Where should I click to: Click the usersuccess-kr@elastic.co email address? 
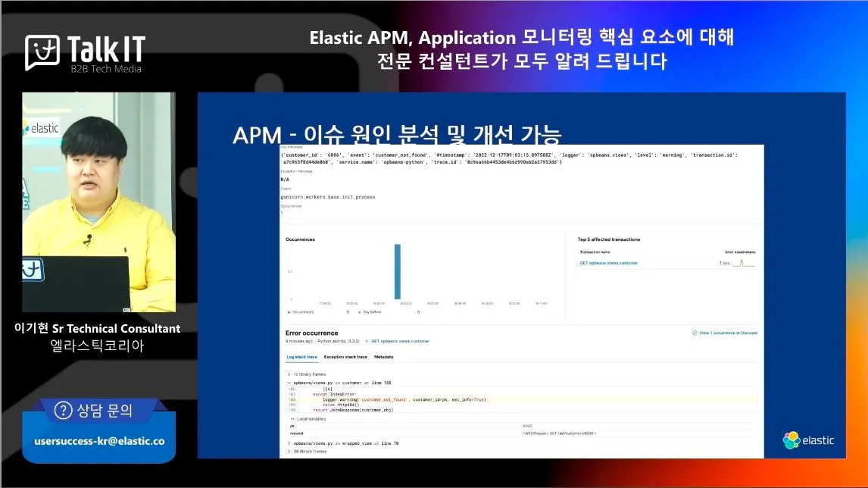coord(99,442)
